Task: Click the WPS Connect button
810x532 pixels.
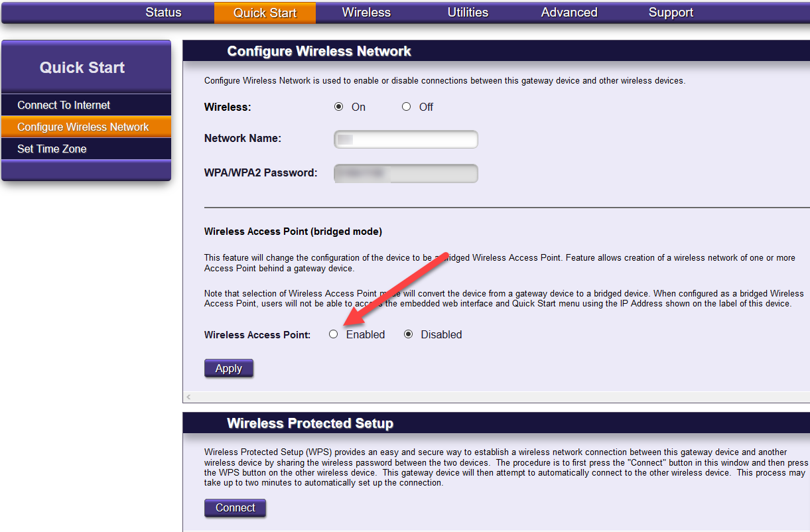Action: point(235,508)
